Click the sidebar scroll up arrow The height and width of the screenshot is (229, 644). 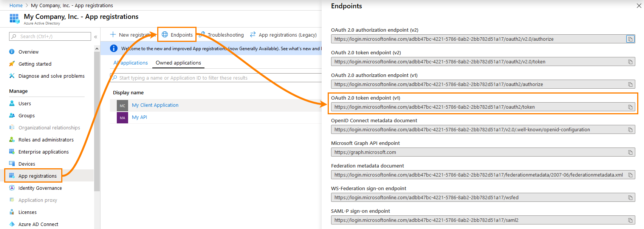click(97, 49)
